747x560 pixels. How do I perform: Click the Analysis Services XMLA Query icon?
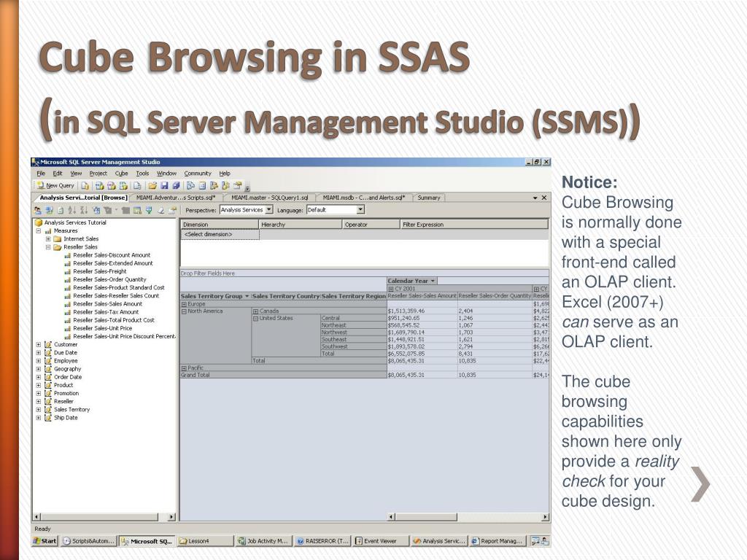click(123, 185)
